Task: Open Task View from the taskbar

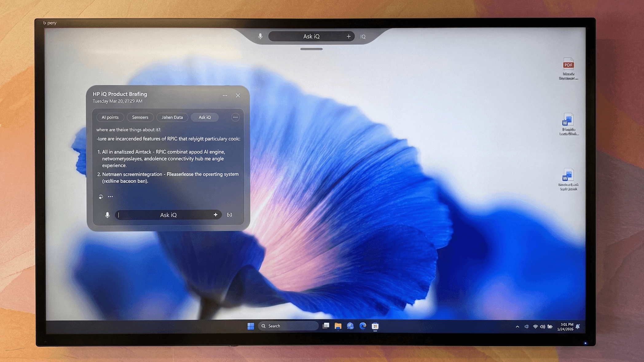Action: tap(326, 326)
